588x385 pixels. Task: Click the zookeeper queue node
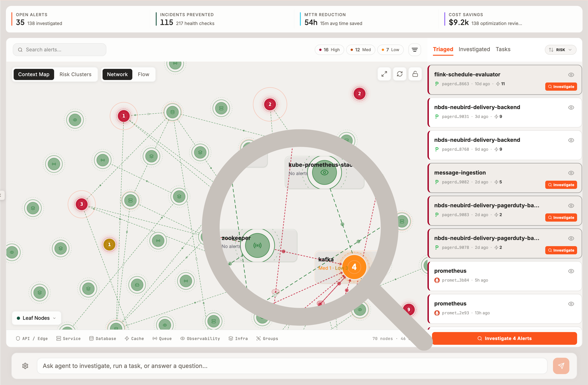257,245
